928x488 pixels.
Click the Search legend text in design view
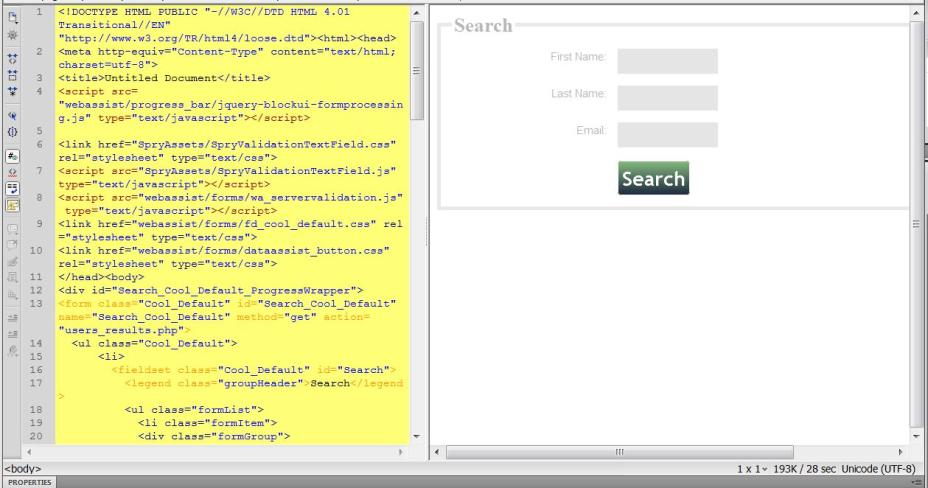[483, 25]
